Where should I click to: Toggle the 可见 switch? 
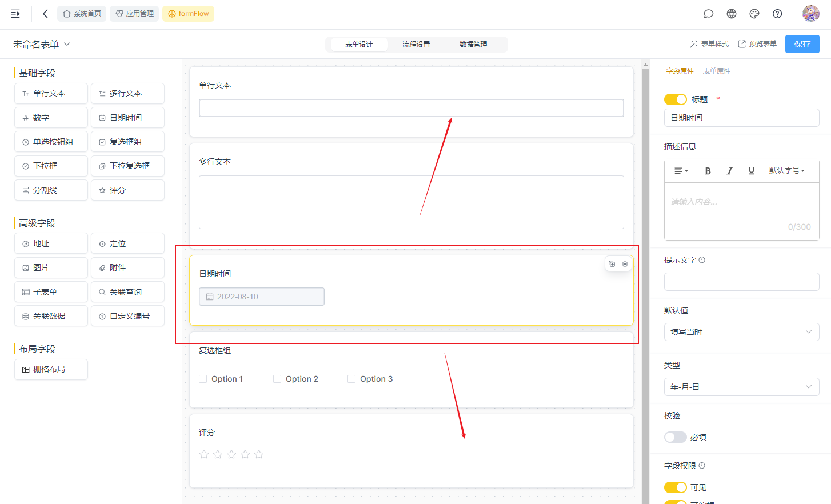(x=675, y=487)
